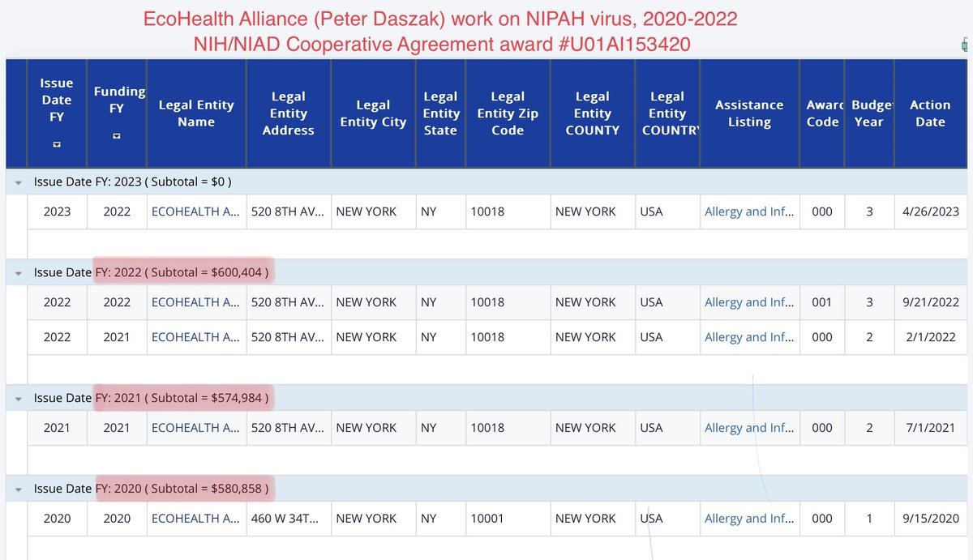The width and height of the screenshot is (973, 560).
Task: Select the 520 8TH AV... address cell dated 7/1/2021
Action: coord(289,428)
